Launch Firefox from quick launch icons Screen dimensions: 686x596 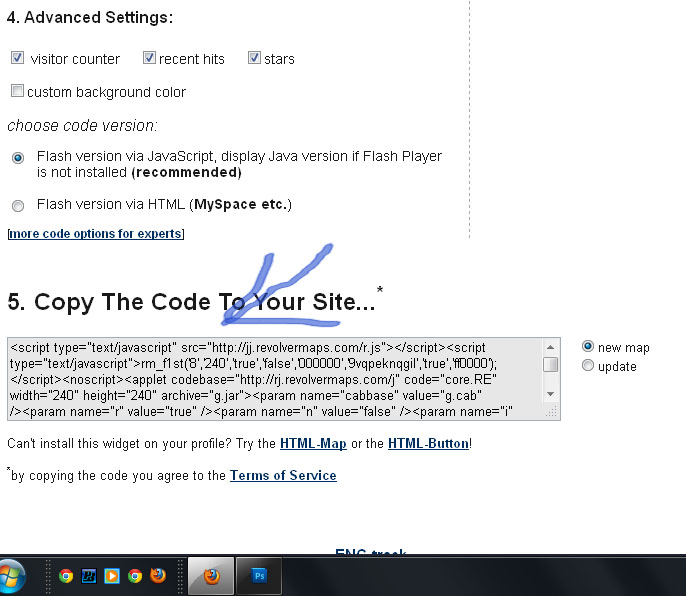(x=158, y=575)
